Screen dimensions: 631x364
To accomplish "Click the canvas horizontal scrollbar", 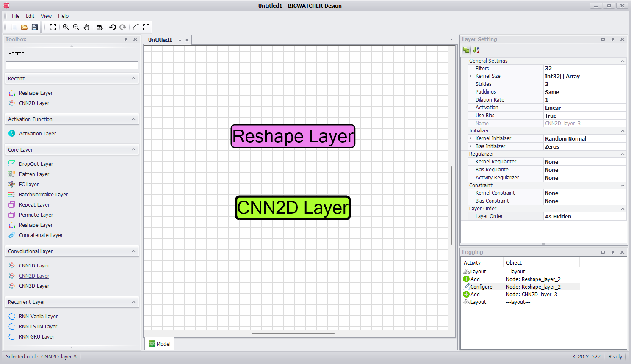I will pyautogui.click(x=293, y=334).
